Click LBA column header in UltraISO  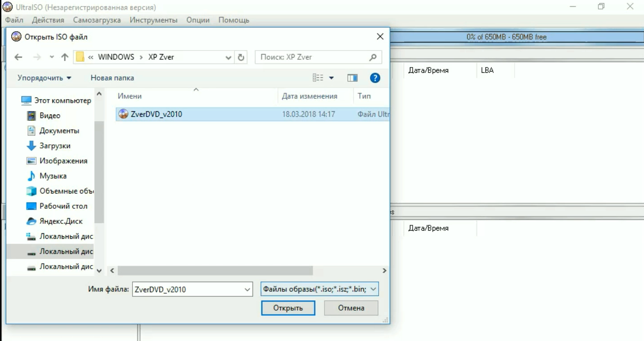(487, 70)
